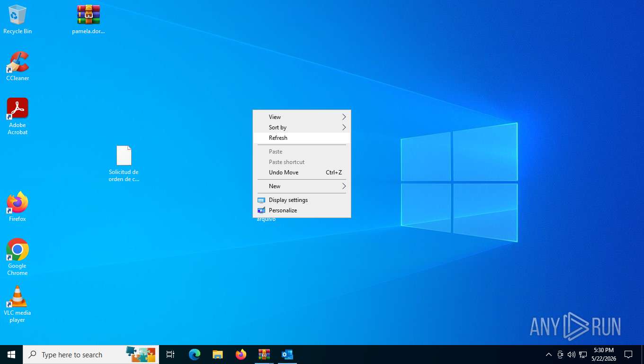644x364 pixels.
Task: Open the Recycle Bin desktop icon
Action: pyautogui.click(x=18, y=19)
